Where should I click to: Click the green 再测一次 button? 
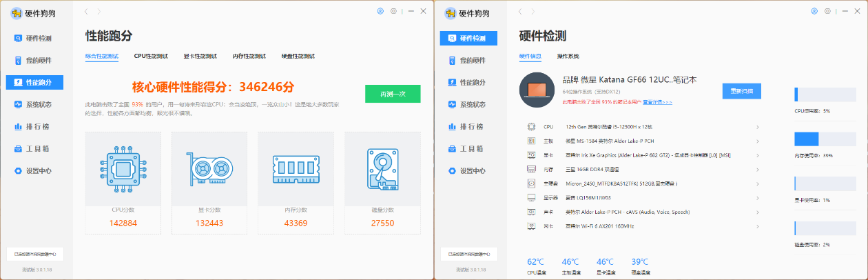pos(393,94)
